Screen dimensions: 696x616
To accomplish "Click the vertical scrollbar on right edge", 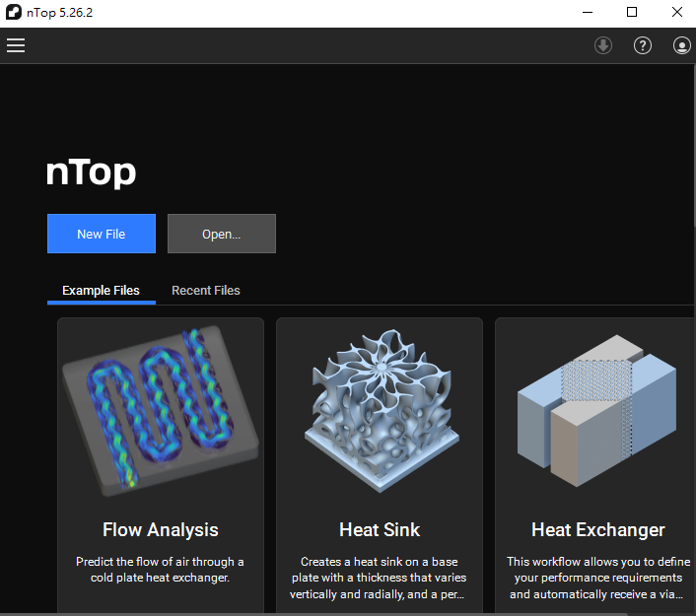I will [x=694, y=147].
